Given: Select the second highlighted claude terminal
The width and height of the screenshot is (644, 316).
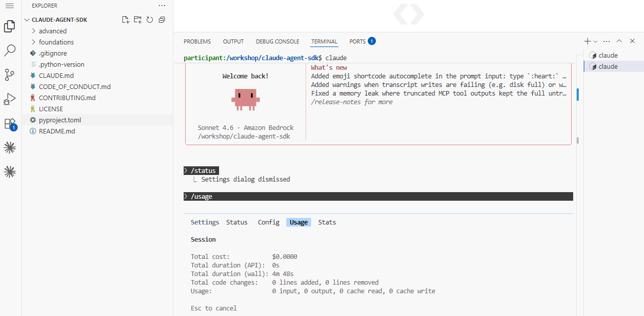Looking at the screenshot, I should tap(613, 66).
